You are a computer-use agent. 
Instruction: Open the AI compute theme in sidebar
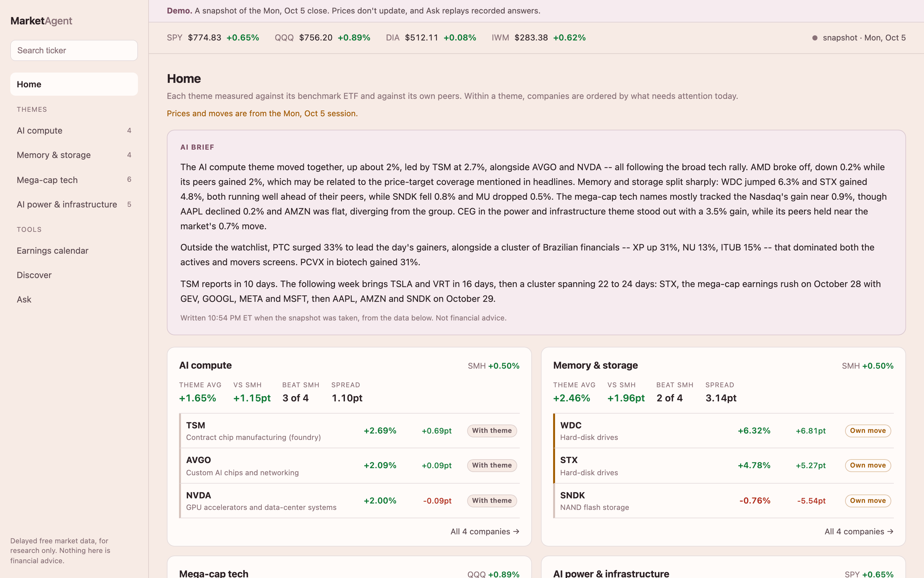[x=74, y=131]
